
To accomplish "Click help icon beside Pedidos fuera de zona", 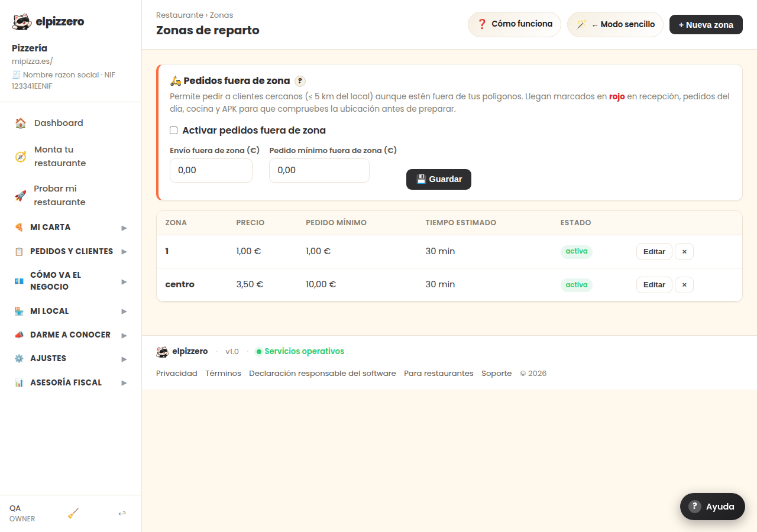I will pos(300,81).
